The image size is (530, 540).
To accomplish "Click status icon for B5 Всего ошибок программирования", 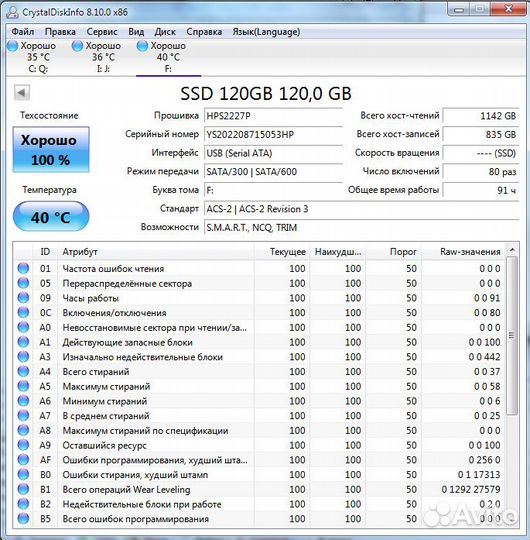I will click(x=23, y=519).
